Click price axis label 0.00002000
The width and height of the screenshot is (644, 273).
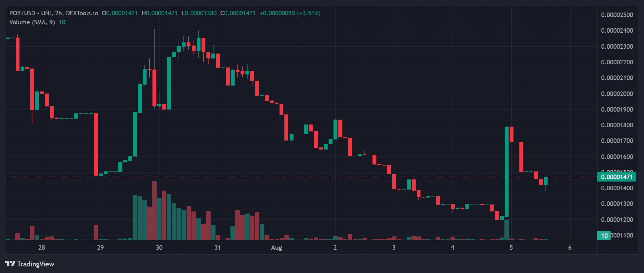click(x=617, y=94)
